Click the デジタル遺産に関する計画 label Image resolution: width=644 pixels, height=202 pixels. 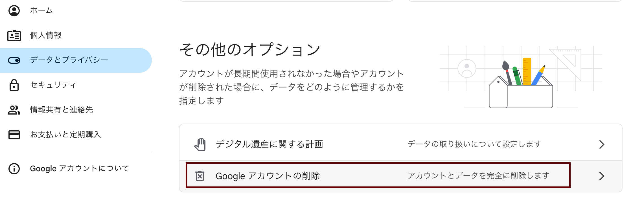269,144
